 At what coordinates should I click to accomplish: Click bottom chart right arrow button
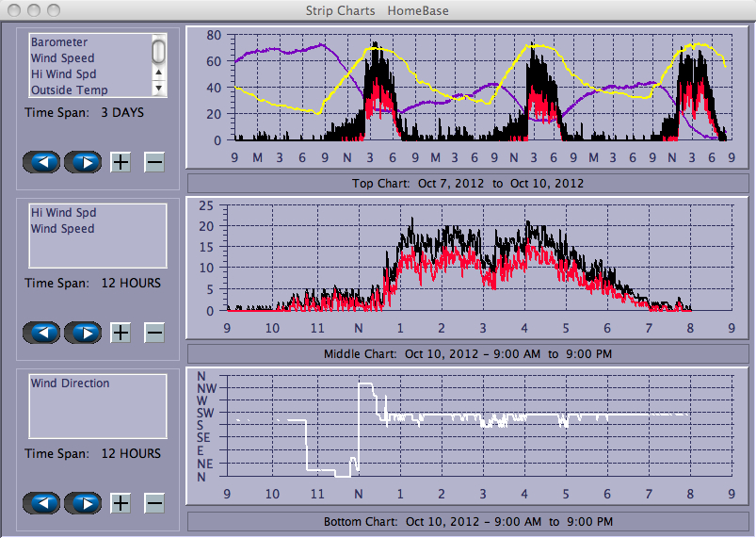83,503
